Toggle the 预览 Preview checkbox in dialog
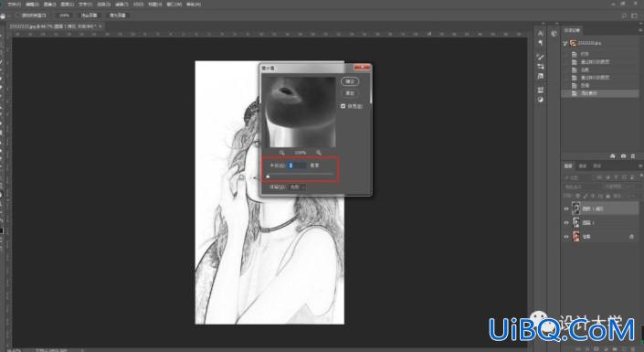644x352 pixels. click(x=343, y=106)
